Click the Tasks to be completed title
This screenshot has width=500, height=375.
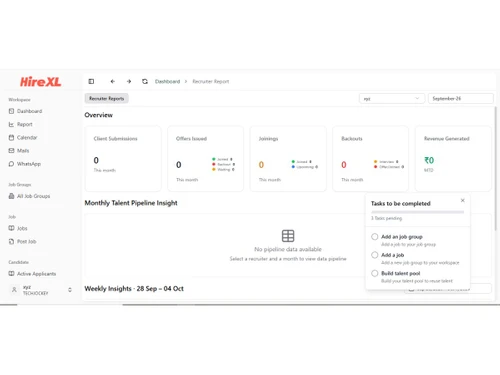click(401, 203)
